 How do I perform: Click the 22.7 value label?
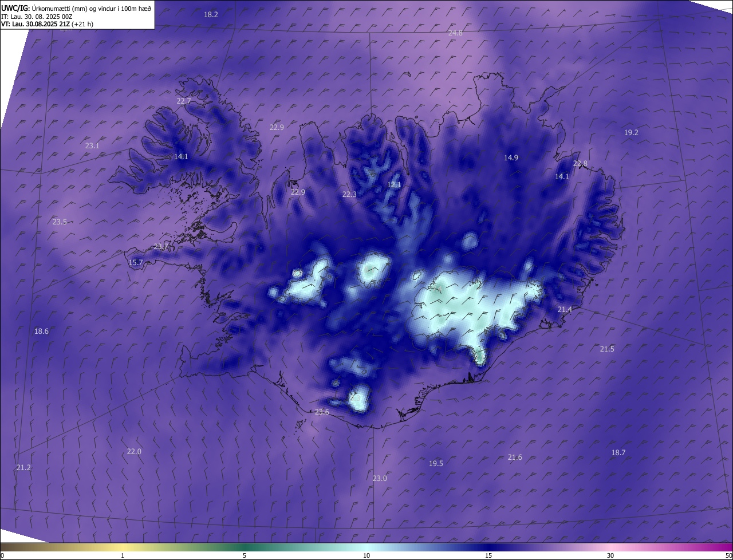click(x=184, y=101)
